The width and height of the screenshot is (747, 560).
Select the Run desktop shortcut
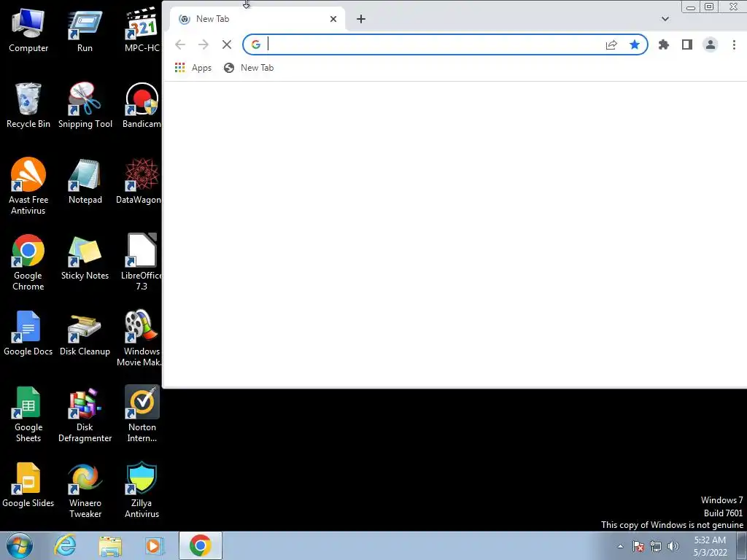point(85,29)
